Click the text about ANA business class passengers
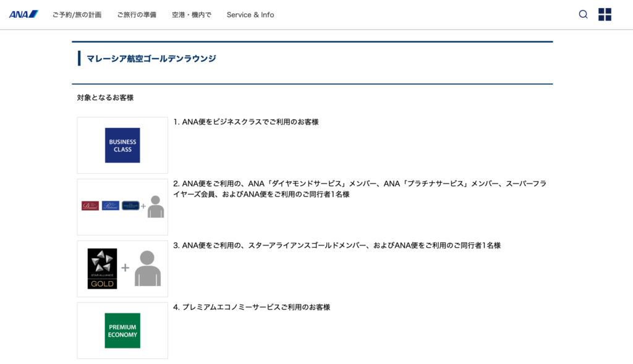The height and width of the screenshot is (364, 633). pyautogui.click(x=246, y=122)
